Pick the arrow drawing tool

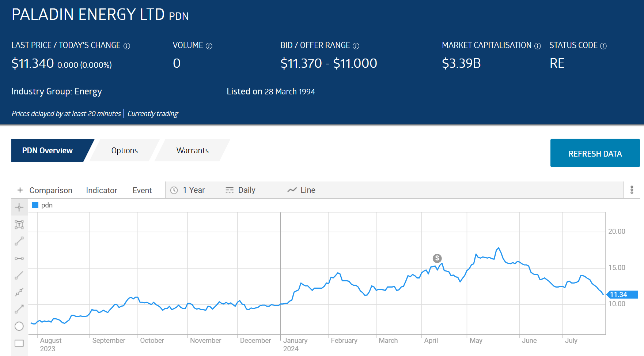click(x=19, y=309)
